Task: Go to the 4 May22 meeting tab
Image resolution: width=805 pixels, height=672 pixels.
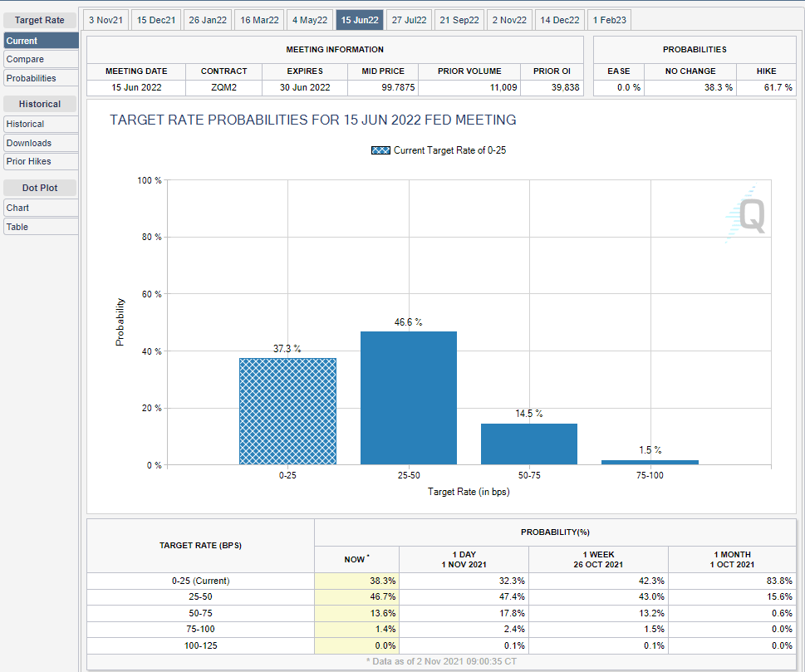Action: point(310,20)
